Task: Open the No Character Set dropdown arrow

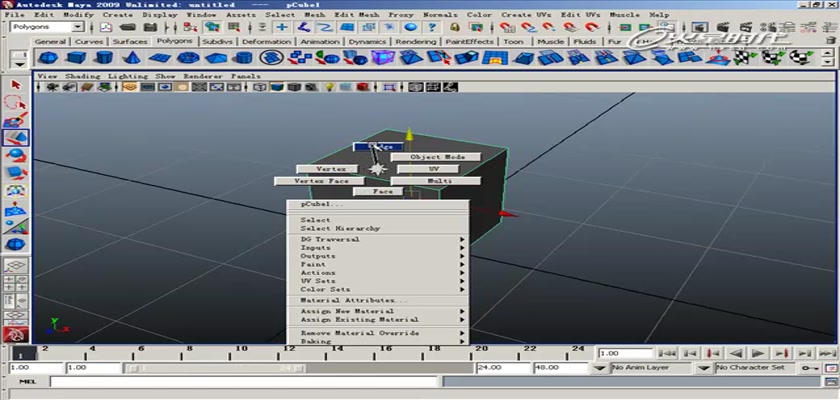Action: [704, 368]
